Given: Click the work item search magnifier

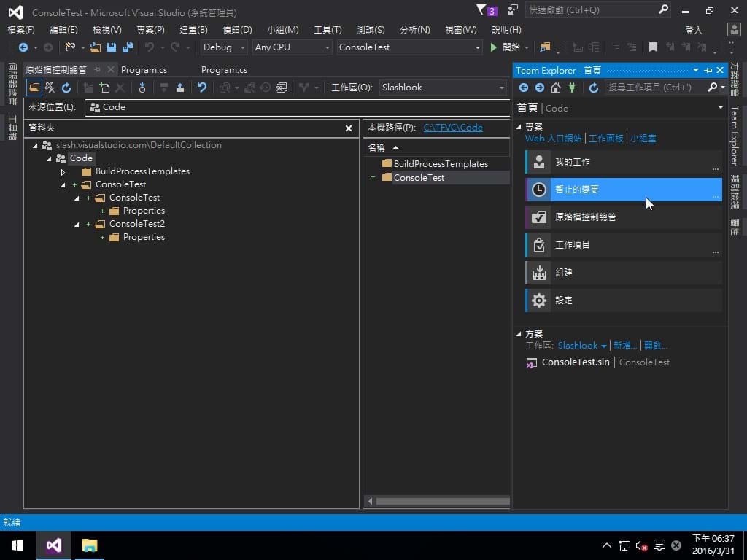Looking at the screenshot, I should 712,87.
